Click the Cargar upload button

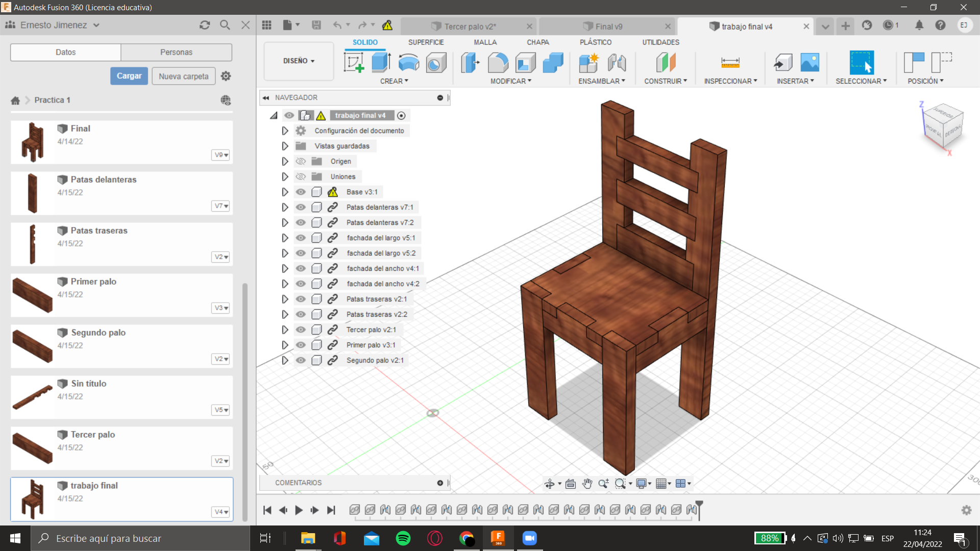129,76
